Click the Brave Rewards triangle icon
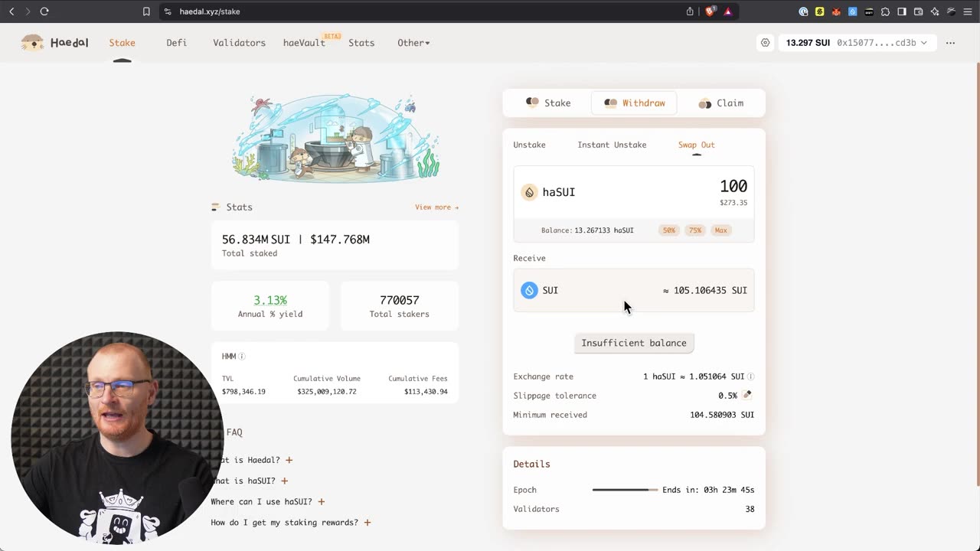Screen dimensions: 980x551 [x=727, y=11]
